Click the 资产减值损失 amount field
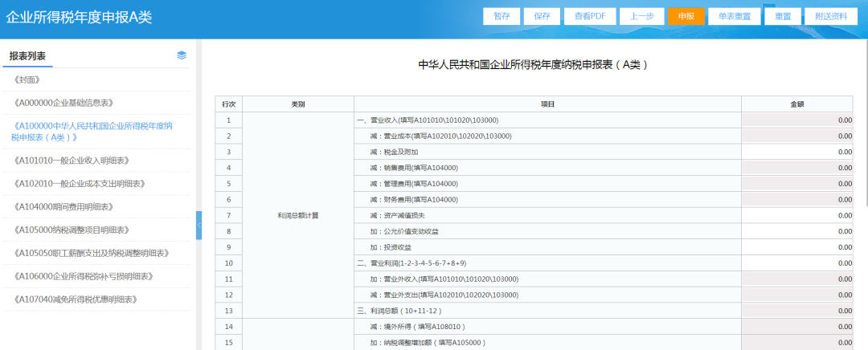The height and width of the screenshot is (350, 868). click(796, 215)
